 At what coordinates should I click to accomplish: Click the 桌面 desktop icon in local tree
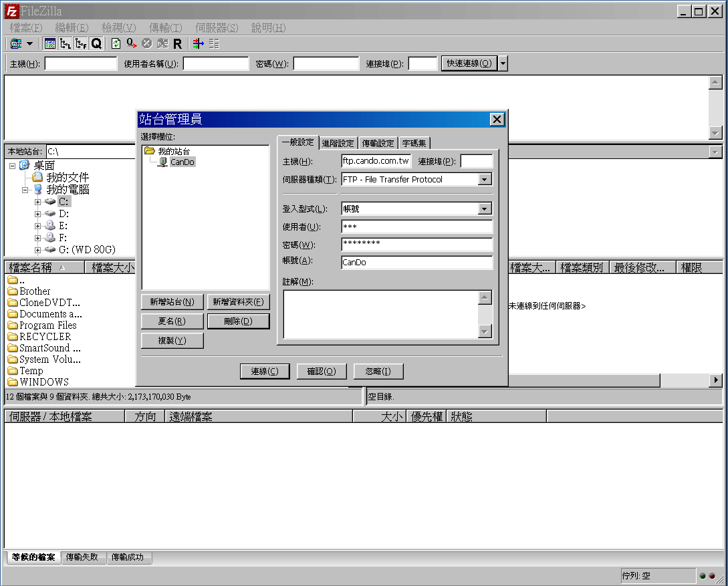click(x=25, y=165)
